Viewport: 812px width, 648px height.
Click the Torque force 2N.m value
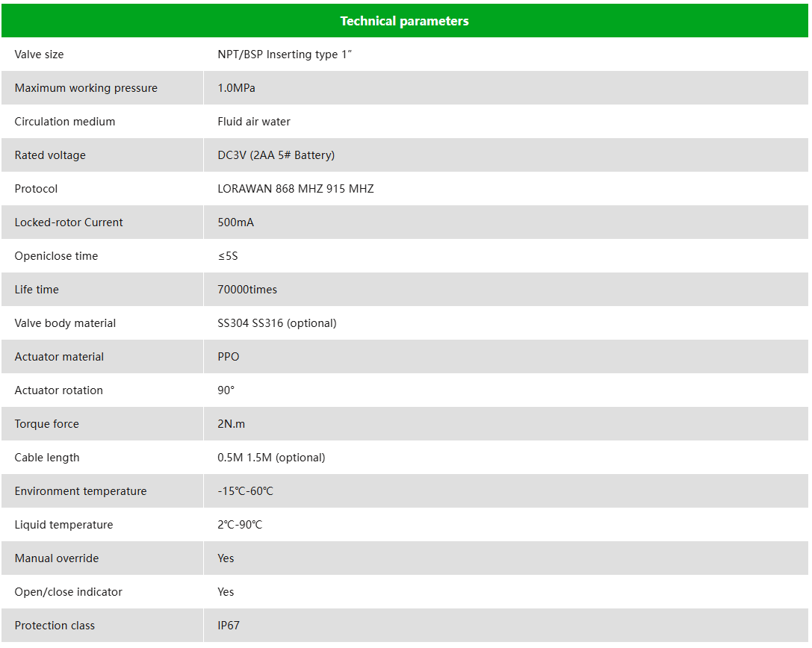point(231,424)
